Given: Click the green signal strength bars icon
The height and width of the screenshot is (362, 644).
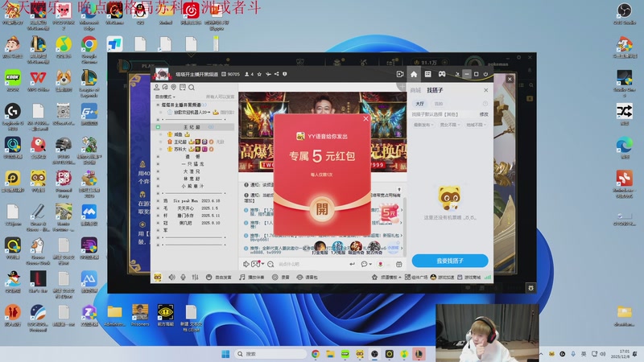Looking at the screenshot, I should [x=488, y=278].
